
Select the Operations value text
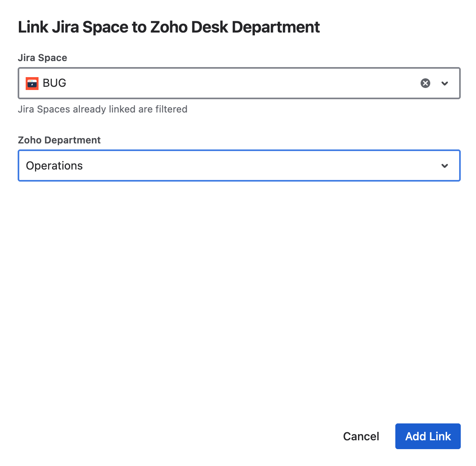[54, 166]
